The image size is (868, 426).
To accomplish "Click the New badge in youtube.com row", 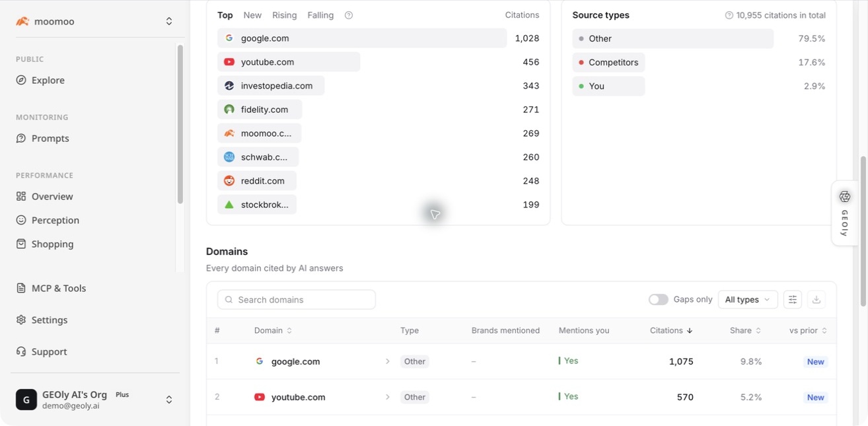I will tap(815, 397).
